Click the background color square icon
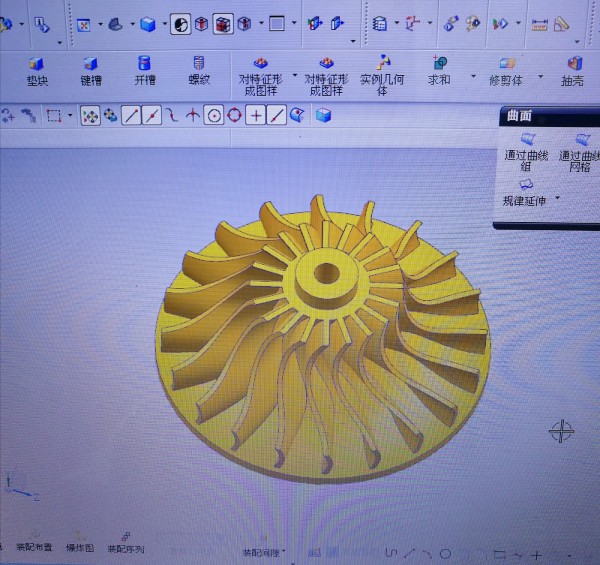The image size is (600, 565). tap(277, 24)
